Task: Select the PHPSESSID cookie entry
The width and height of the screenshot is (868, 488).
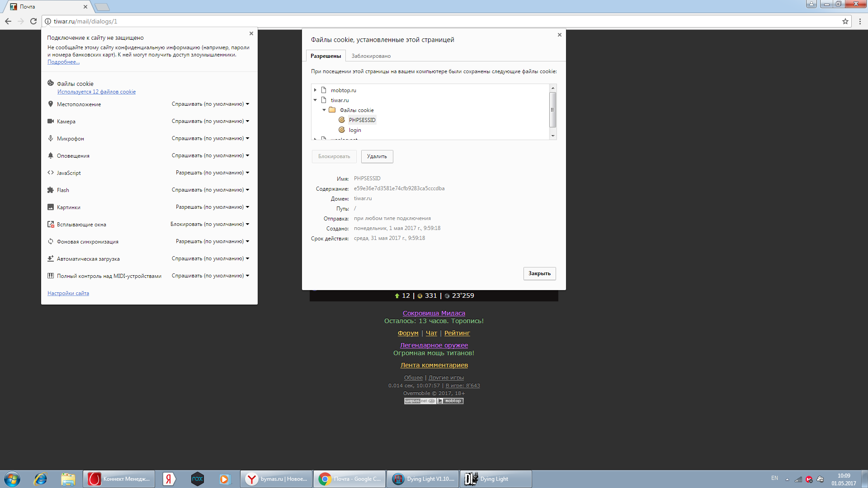Action: click(362, 120)
